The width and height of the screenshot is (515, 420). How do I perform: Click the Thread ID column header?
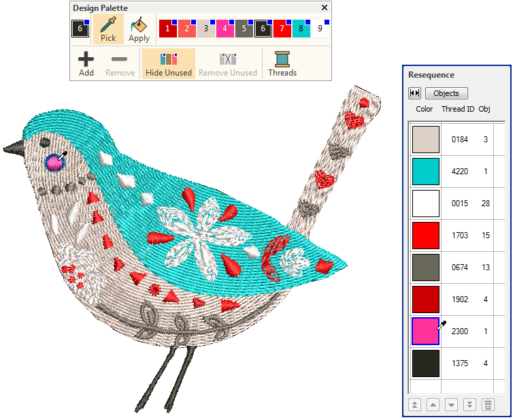458,109
